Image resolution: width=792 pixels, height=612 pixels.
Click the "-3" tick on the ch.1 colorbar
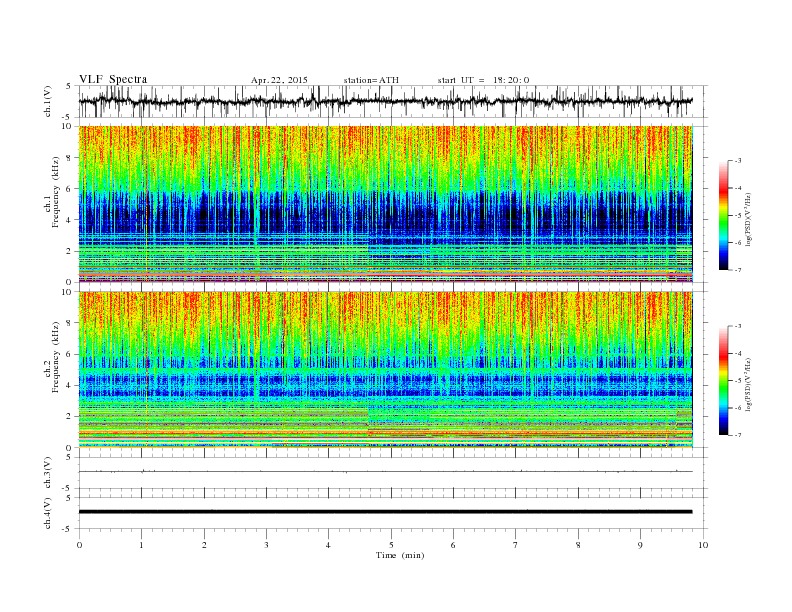coord(737,161)
